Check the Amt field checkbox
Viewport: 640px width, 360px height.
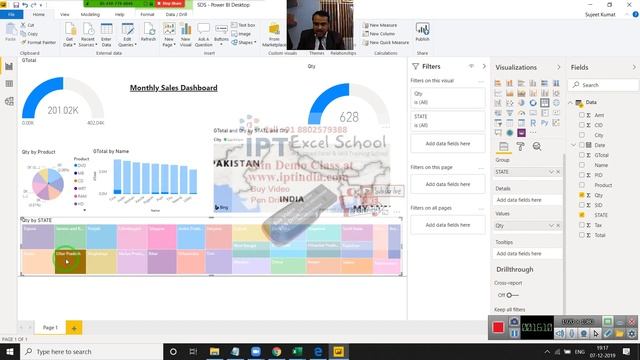click(582, 115)
